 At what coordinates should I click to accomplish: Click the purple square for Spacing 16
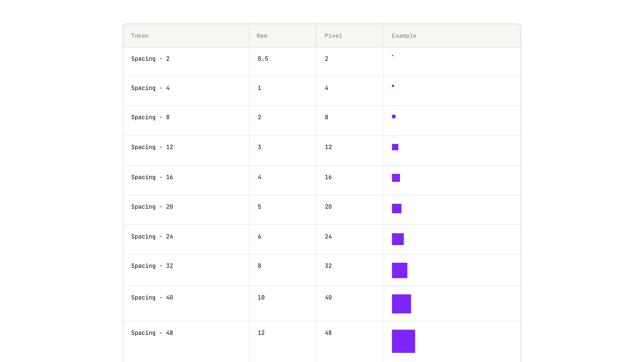click(396, 178)
